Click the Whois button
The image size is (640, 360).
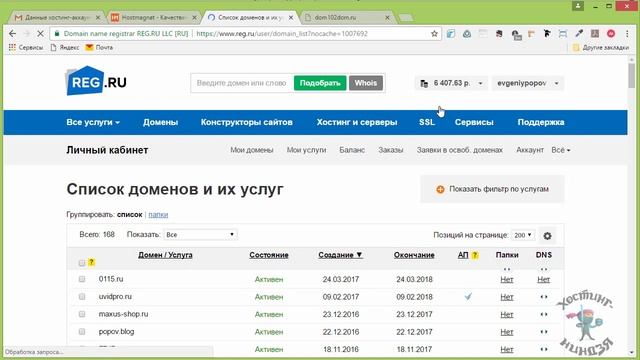click(x=366, y=83)
